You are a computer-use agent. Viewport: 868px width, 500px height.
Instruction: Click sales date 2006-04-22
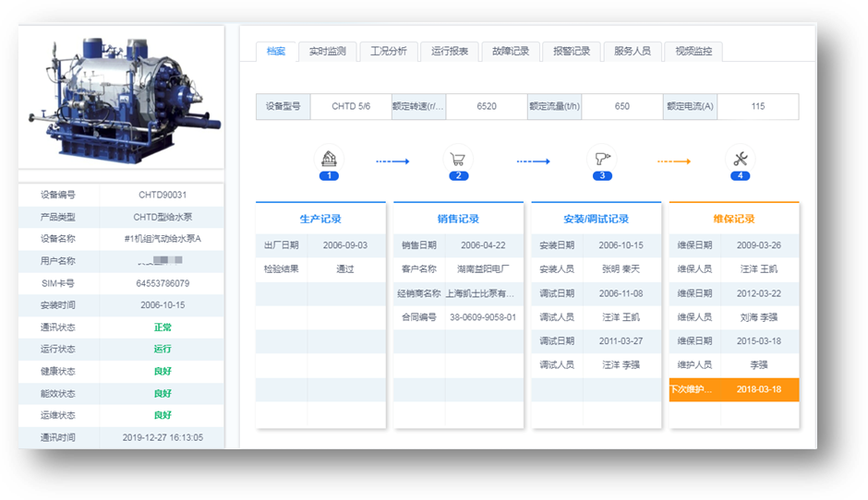click(x=483, y=245)
